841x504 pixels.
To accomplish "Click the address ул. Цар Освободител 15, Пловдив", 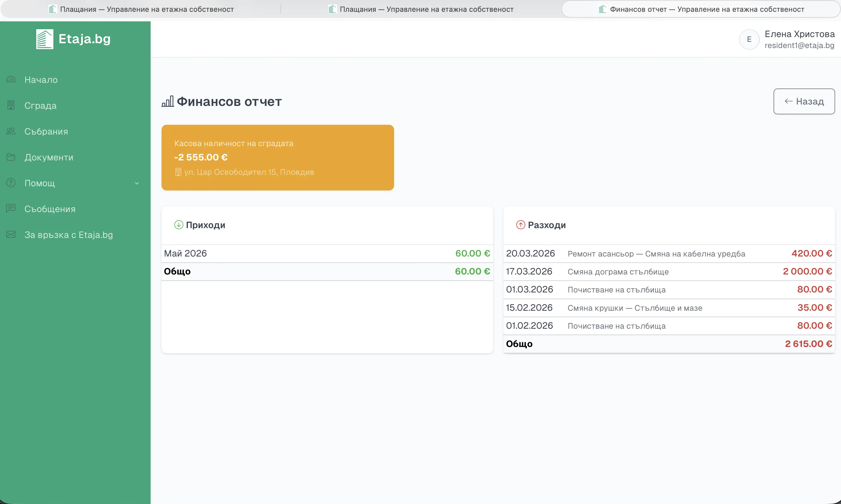I will (249, 172).
